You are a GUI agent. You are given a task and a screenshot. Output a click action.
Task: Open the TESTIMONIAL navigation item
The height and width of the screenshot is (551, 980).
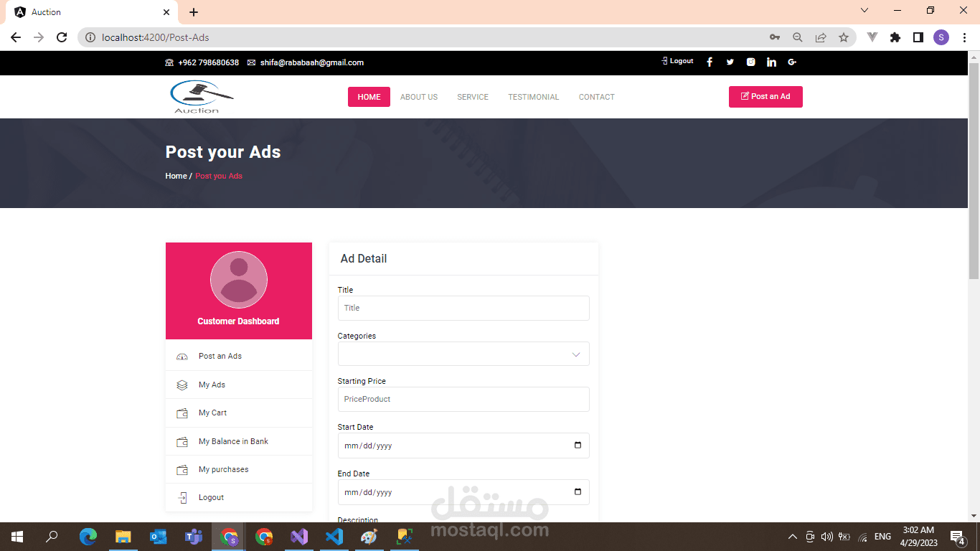pos(534,97)
